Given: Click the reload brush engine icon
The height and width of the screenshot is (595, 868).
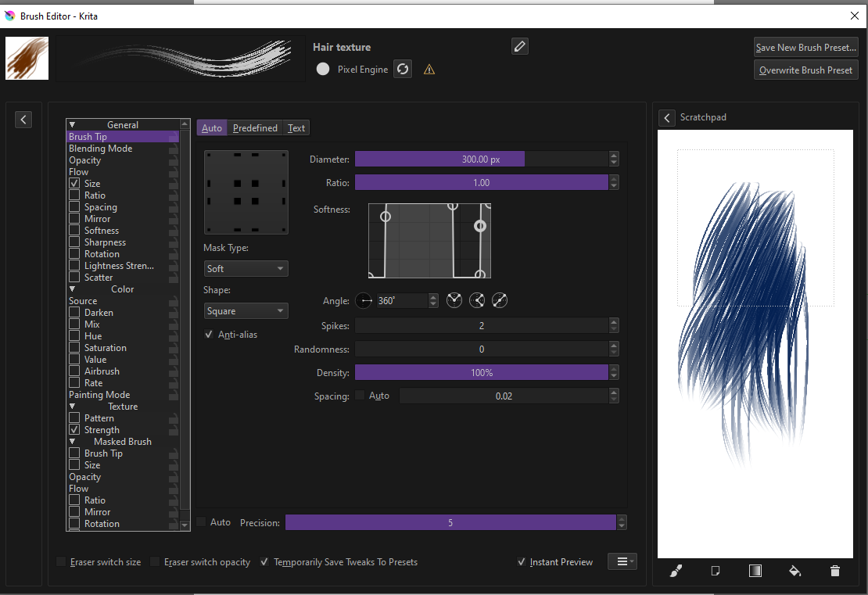Looking at the screenshot, I should [x=403, y=70].
